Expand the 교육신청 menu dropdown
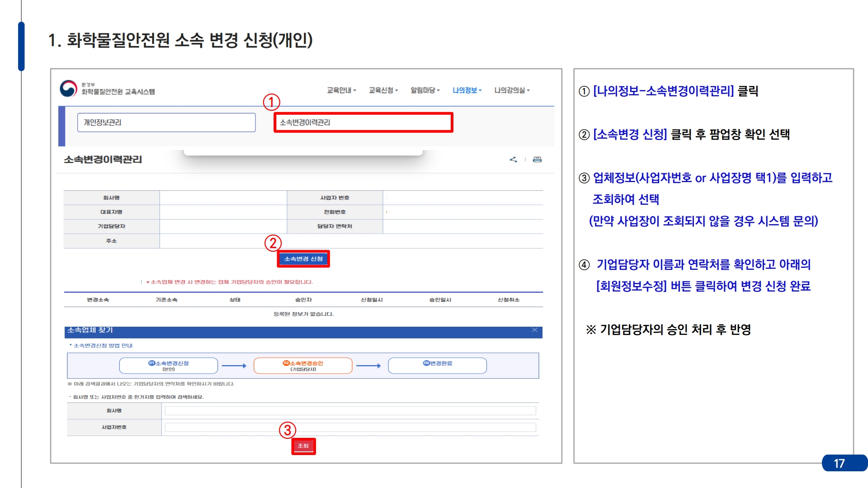 point(383,90)
